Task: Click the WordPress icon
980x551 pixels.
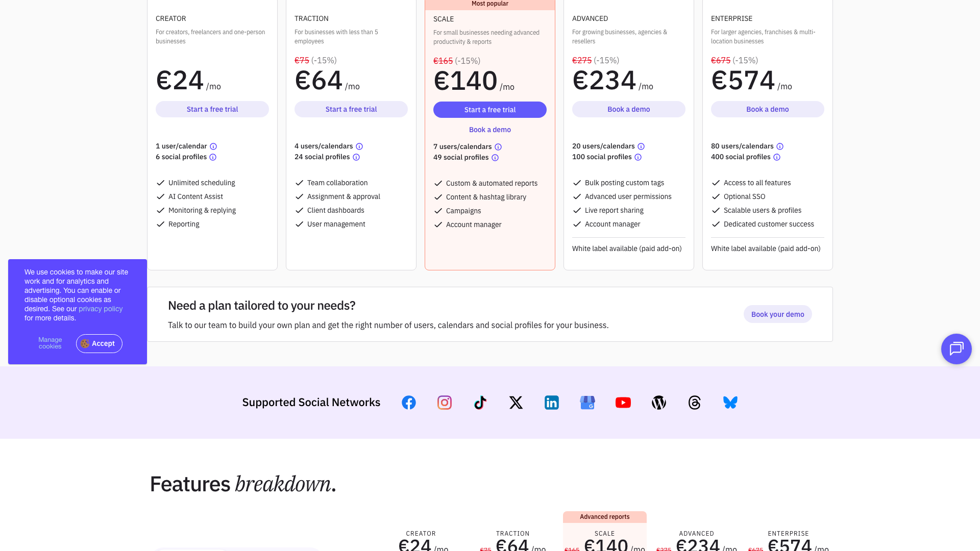Action: click(x=659, y=403)
